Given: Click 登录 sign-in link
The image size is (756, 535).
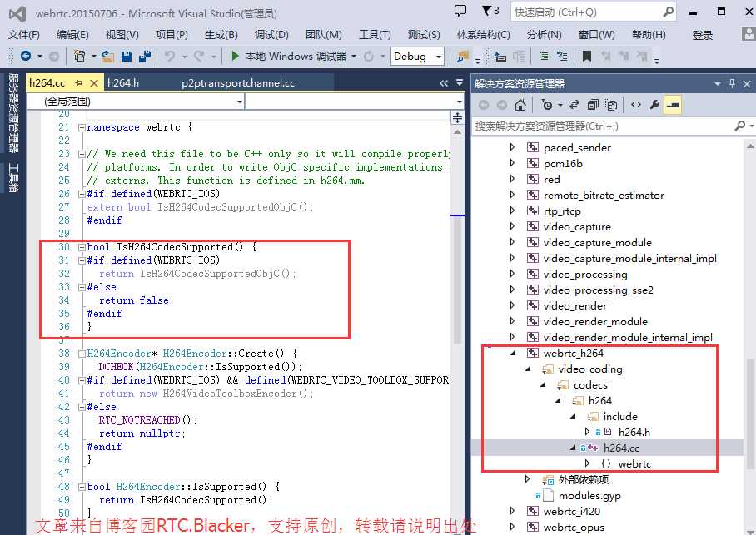Looking at the screenshot, I should tap(703, 35).
